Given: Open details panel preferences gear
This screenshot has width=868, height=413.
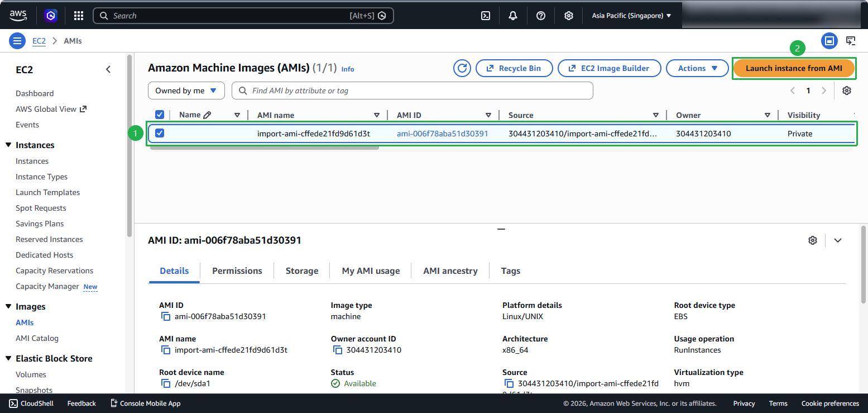Looking at the screenshot, I should (x=813, y=240).
